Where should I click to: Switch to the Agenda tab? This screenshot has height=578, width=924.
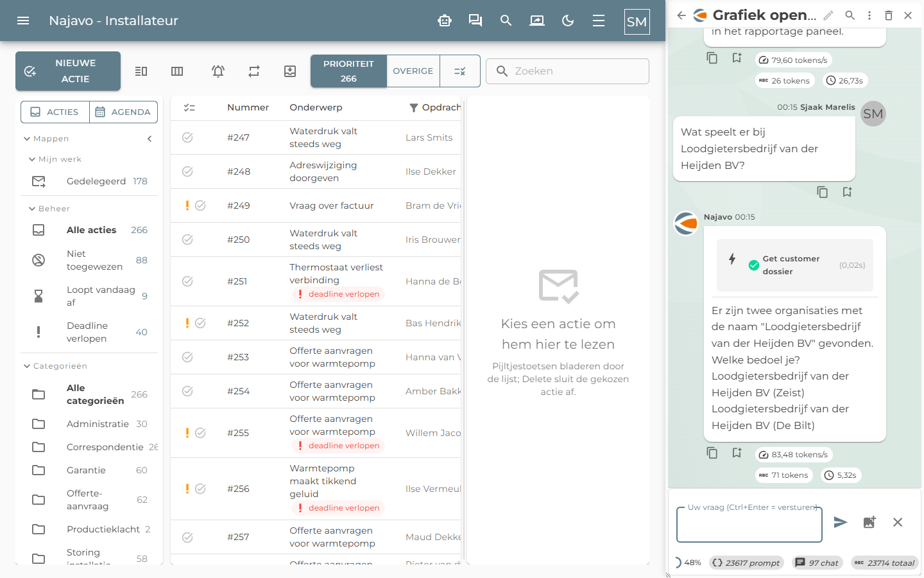[123, 112]
